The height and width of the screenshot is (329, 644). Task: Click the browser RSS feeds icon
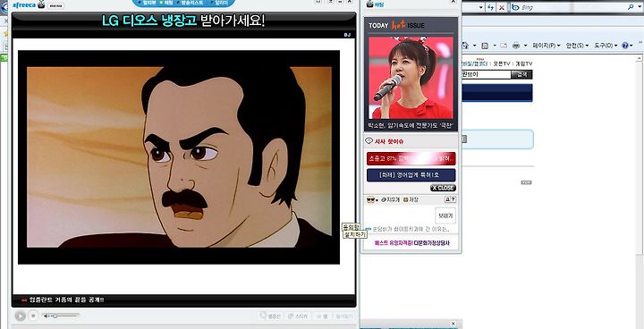(x=485, y=46)
